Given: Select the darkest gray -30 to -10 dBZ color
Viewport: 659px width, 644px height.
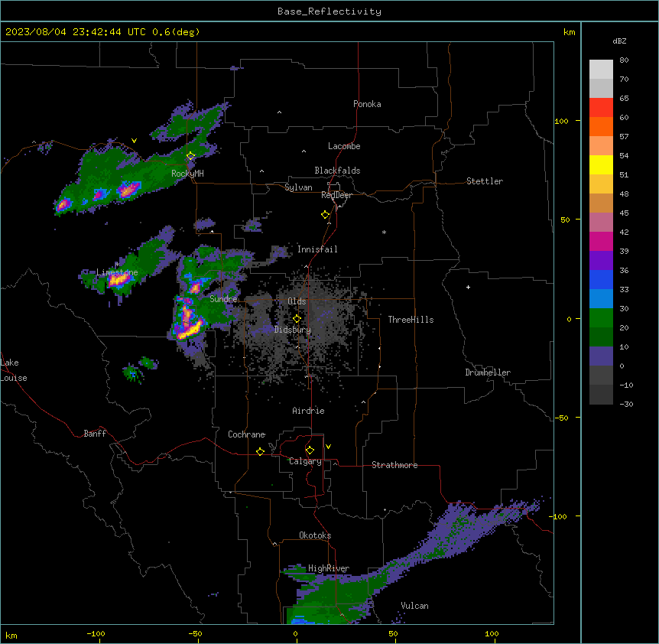Looking at the screenshot, I should click(x=601, y=395).
